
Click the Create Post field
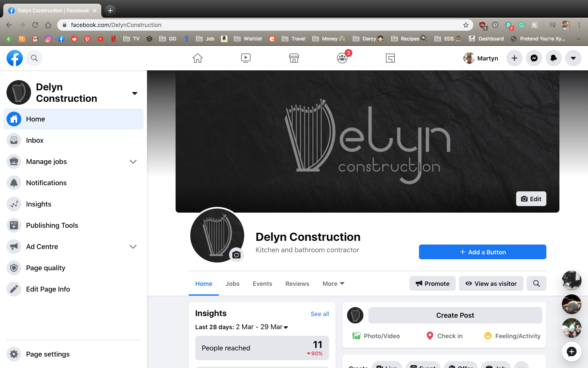(455, 315)
